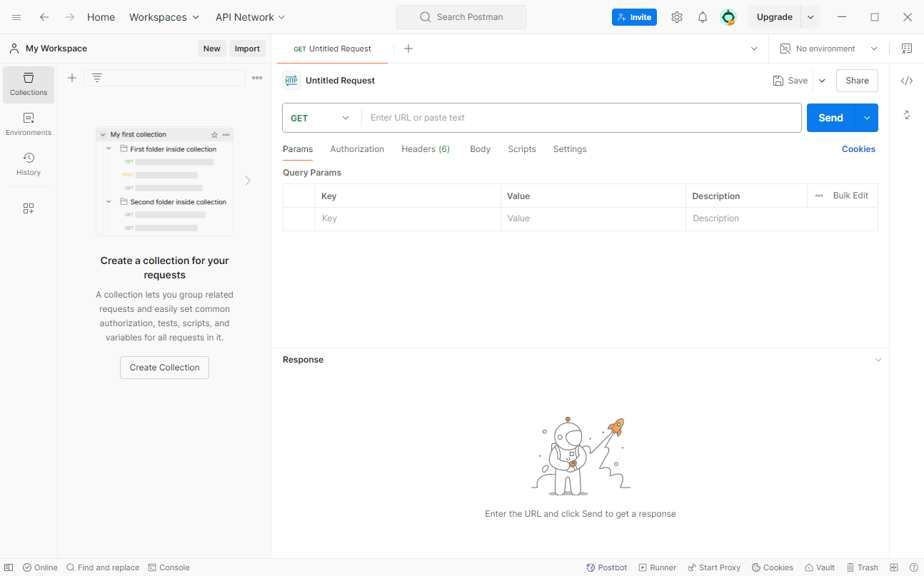This screenshot has width=924, height=576.
Task: Open the Send options dropdown arrow
Action: (x=867, y=118)
